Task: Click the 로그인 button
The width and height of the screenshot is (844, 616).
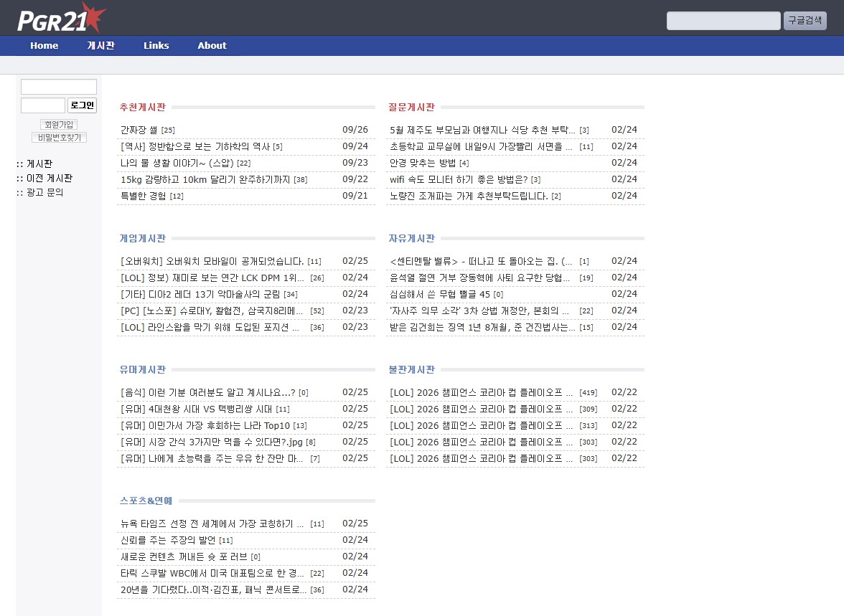Action: (83, 105)
